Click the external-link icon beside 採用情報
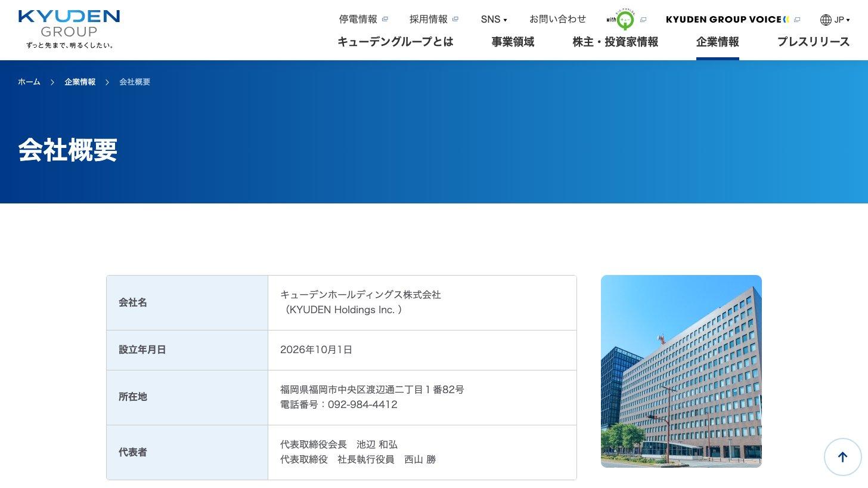868x488 pixels. click(455, 19)
